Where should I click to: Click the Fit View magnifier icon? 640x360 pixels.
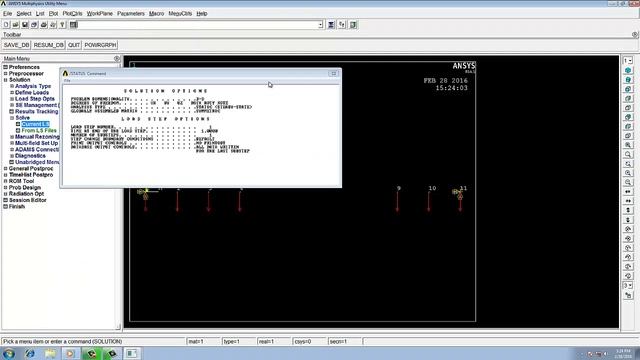point(628,145)
